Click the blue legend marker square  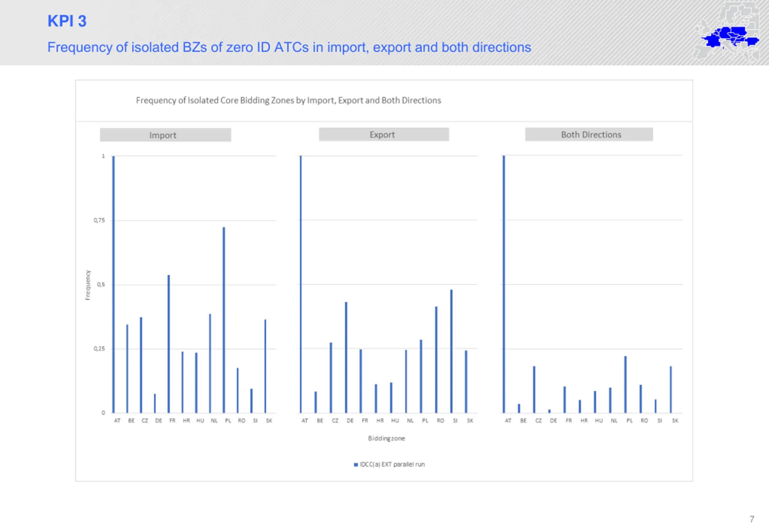tap(356, 465)
